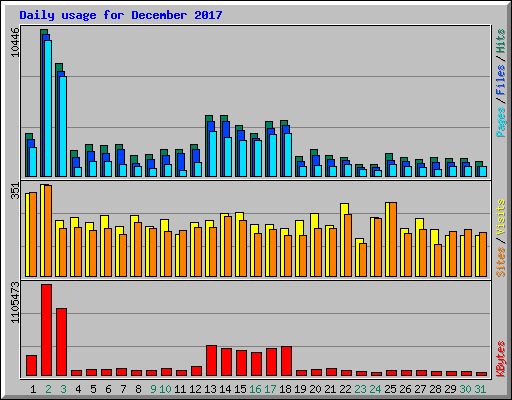512x400 pixels.
Task: Click day label 13 on the x-axis
Action: click(210, 389)
